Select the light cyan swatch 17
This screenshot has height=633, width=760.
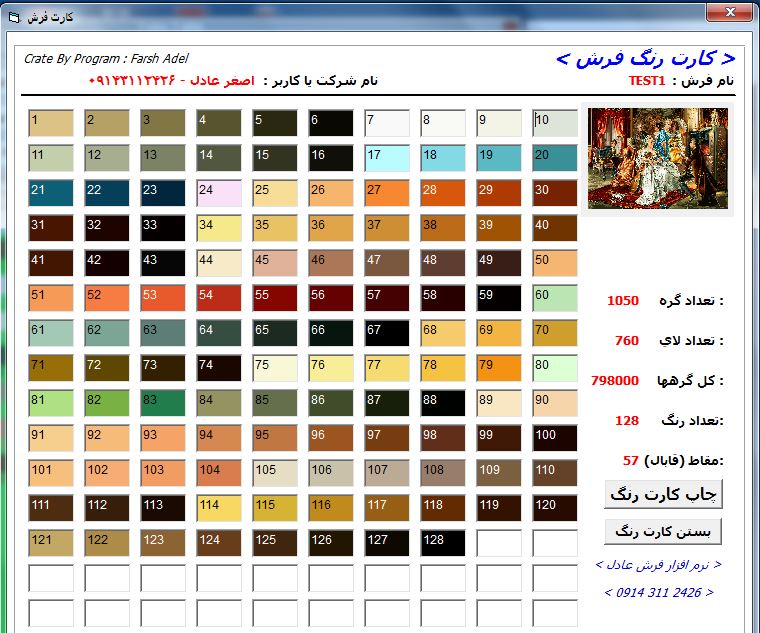click(386, 158)
